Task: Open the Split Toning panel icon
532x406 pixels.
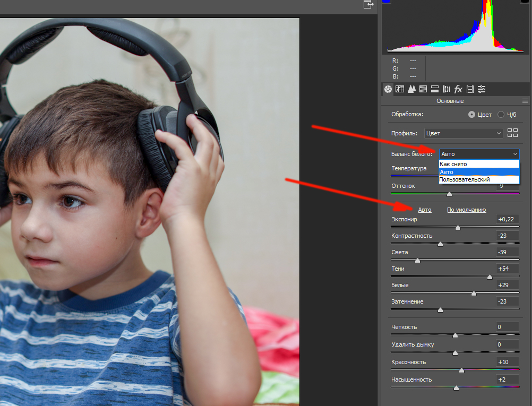Action: (434, 89)
